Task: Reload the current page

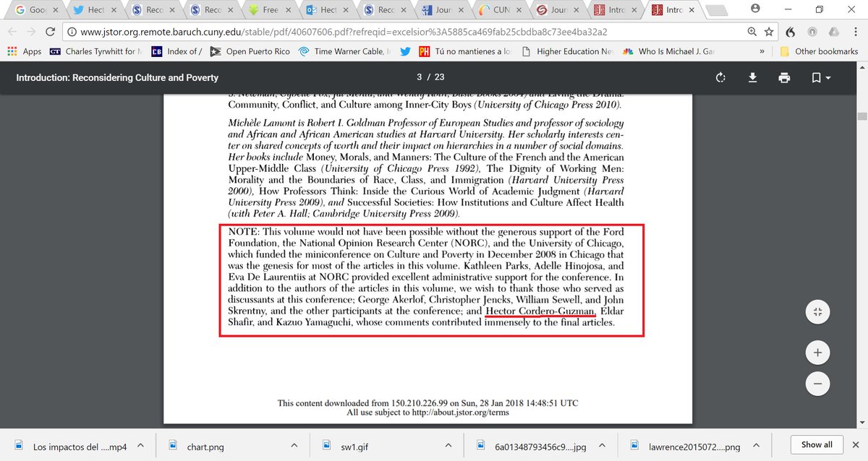Action: coord(50,32)
